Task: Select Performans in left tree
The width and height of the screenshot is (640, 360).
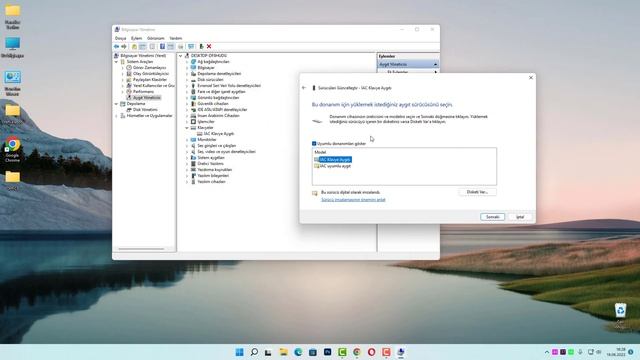Action: coord(143,91)
